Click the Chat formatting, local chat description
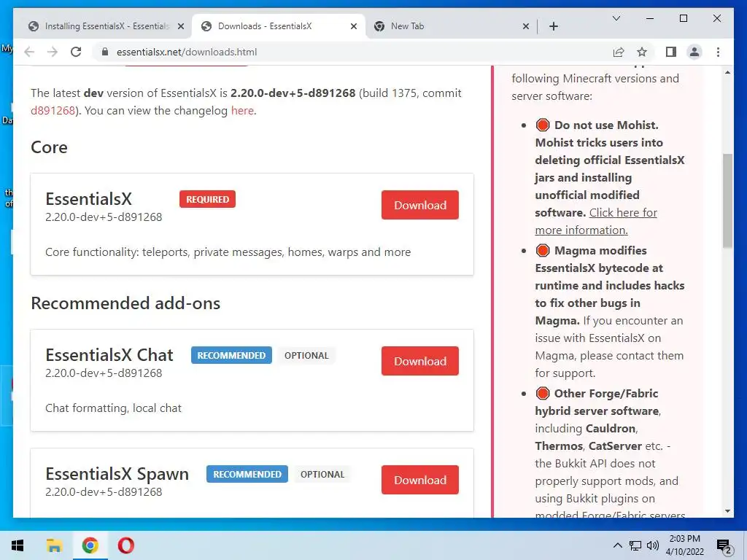Image resolution: width=747 pixels, height=560 pixels. (113, 408)
